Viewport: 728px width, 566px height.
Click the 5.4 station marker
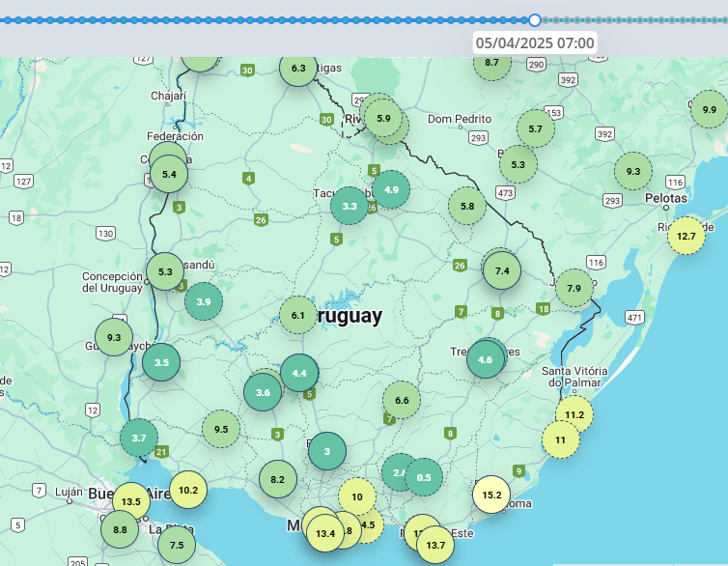tap(169, 174)
